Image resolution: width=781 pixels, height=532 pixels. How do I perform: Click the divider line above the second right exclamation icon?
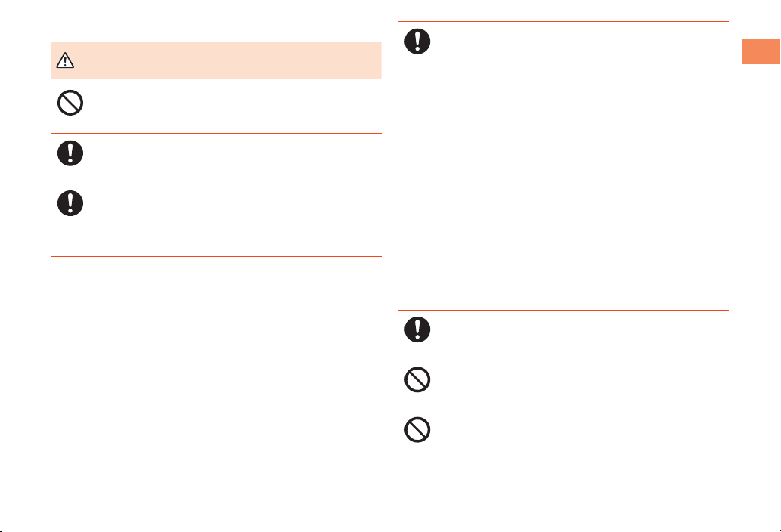[x=563, y=310]
